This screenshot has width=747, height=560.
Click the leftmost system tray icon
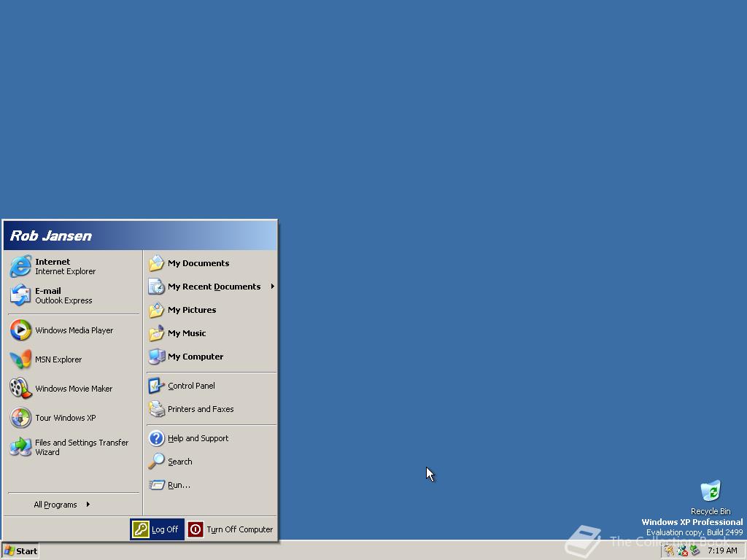coord(670,551)
